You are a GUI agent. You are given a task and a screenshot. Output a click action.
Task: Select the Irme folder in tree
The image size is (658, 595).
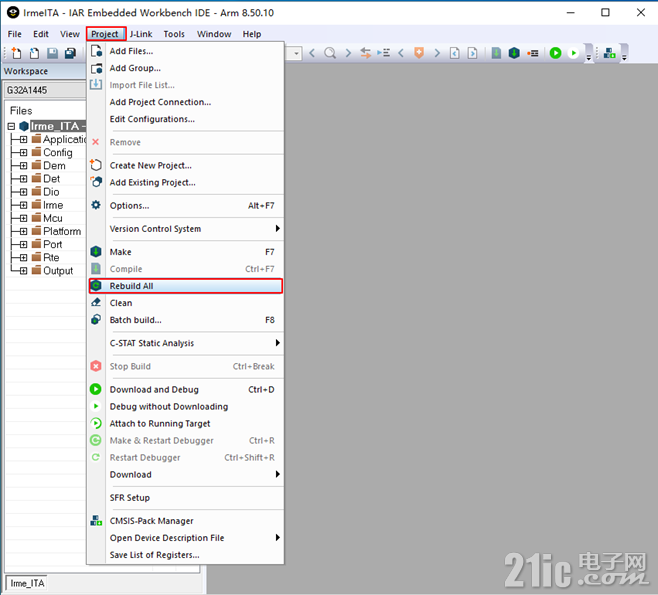53,205
